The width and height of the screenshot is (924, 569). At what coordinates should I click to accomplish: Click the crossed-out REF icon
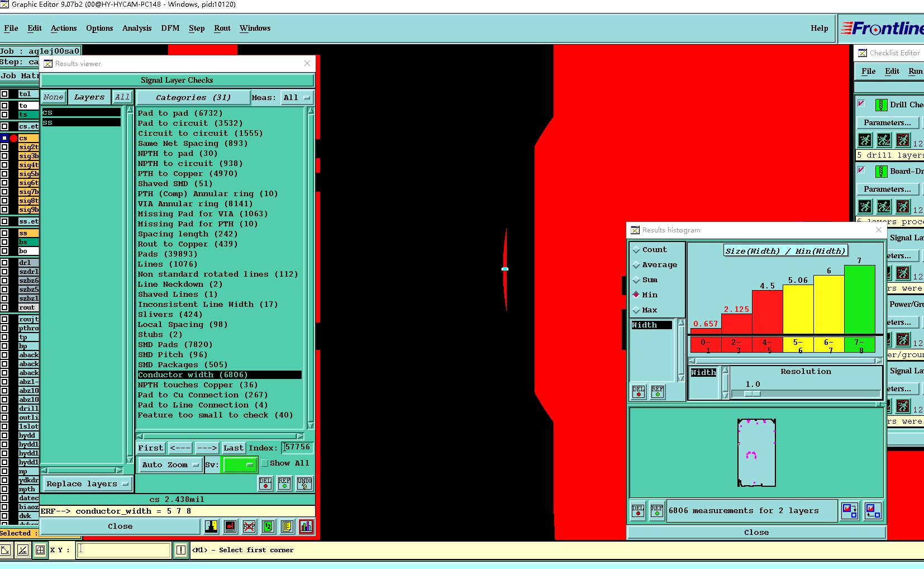[x=249, y=526]
